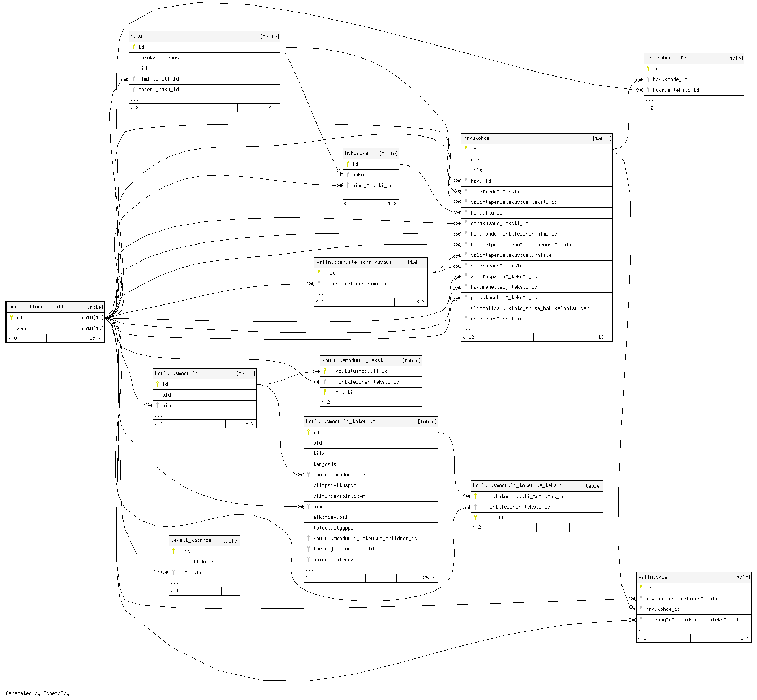
Task: Click the primary key icon in valintaperuste_sora_kuvaus
Action: [319, 273]
